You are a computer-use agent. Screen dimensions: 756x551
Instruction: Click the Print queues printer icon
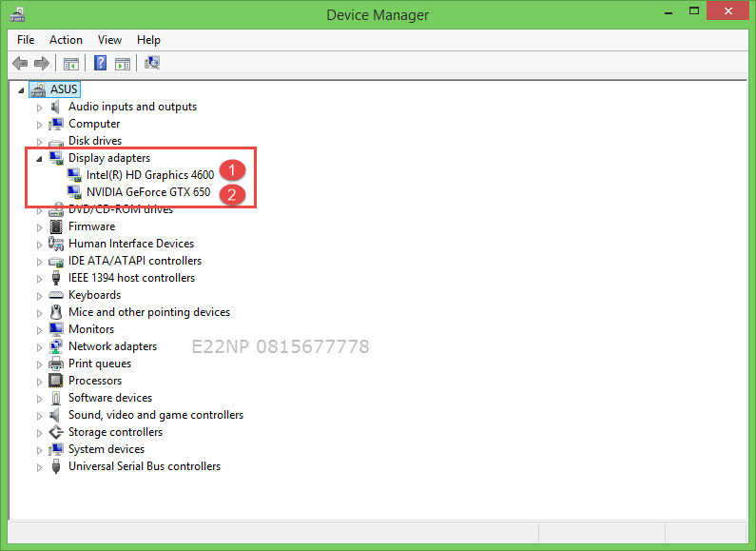(56, 364)
